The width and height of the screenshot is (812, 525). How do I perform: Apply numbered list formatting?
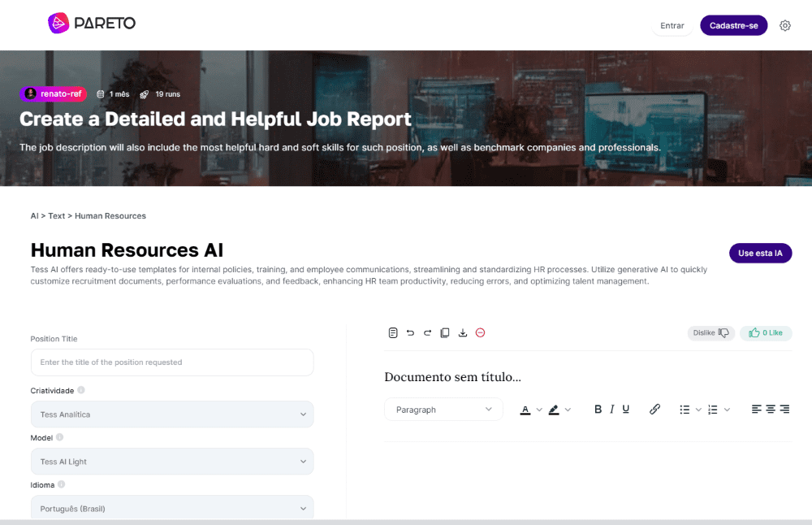point(713,410)
